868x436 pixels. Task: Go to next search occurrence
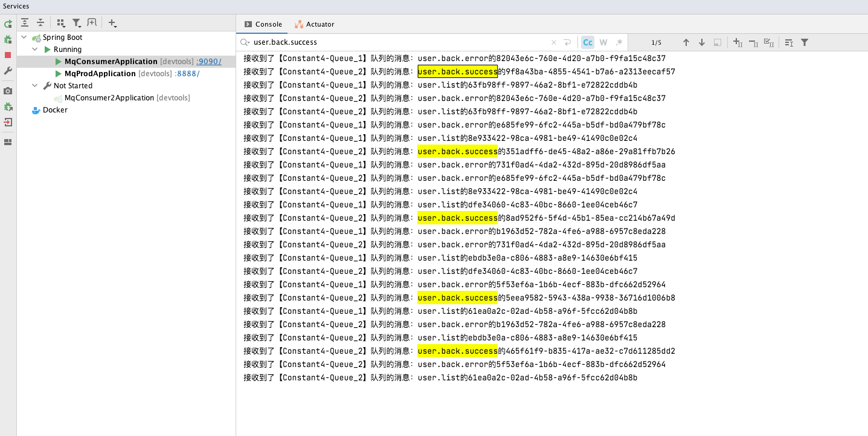702,42
